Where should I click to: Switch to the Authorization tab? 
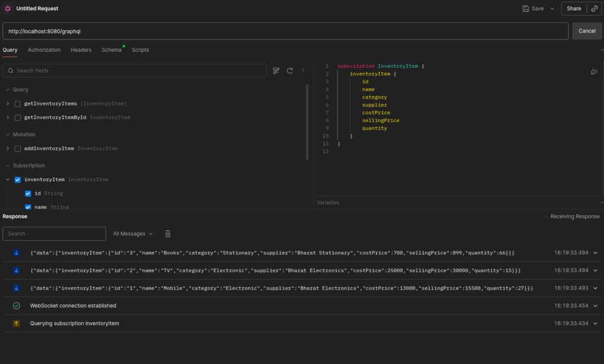click(x=44, y=50)
